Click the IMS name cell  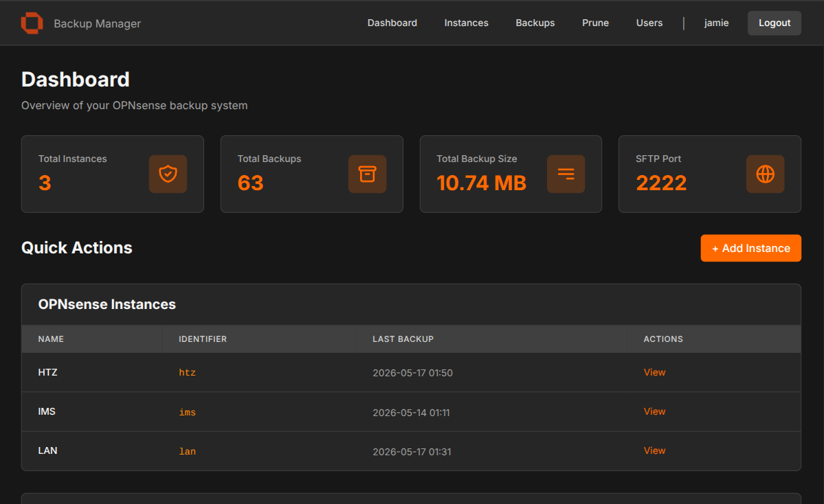tap(47, 411)
